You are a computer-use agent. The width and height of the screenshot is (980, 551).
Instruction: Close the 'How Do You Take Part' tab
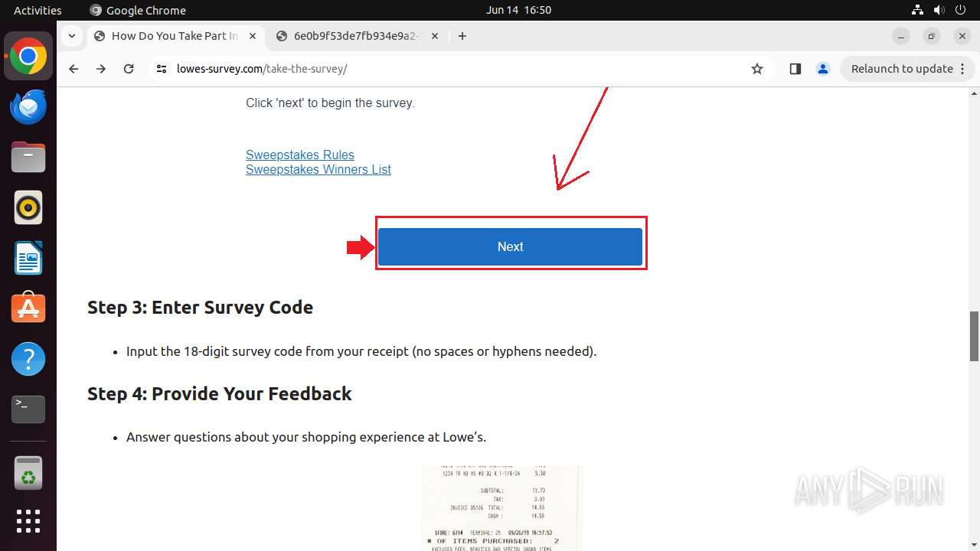(x=253, y=36)
